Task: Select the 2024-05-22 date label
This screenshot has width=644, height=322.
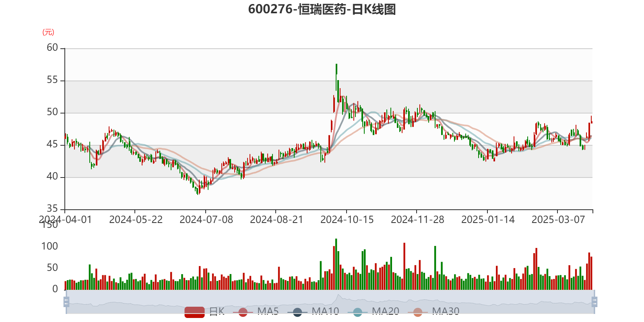Action: (136, 220)
